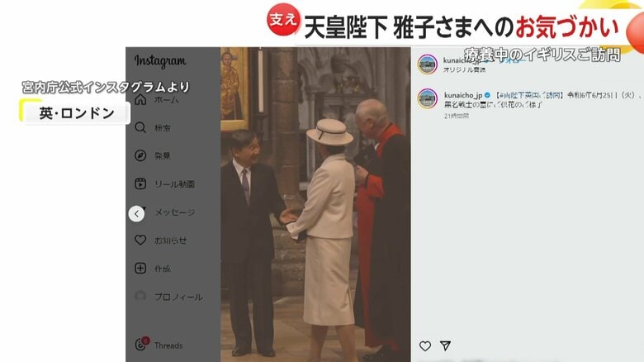Open profile avatar icon in sidebar
The height and width of the screenshot is (362, 644).
tap(140, 296)
